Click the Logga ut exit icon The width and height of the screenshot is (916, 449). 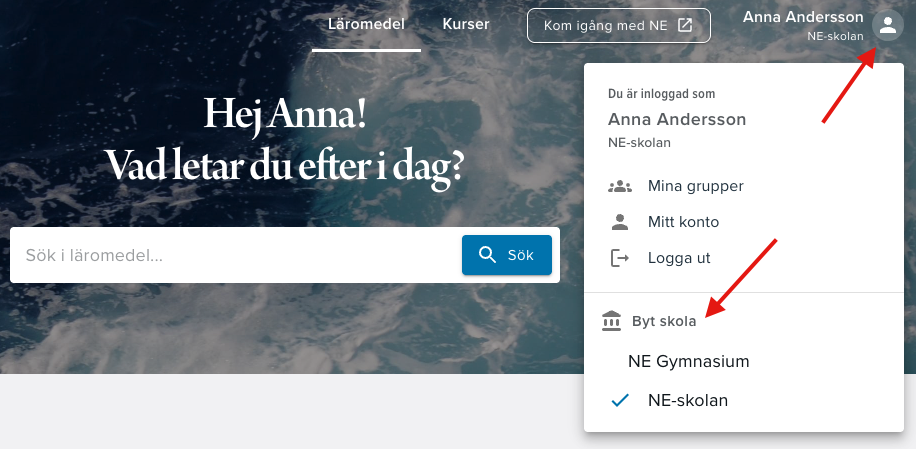(x=619, y=257)
